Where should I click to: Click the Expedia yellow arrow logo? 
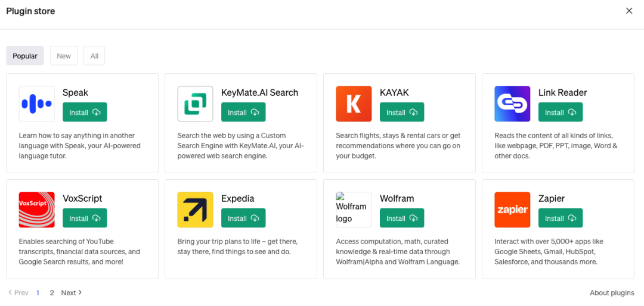click(x=195, y=210)
